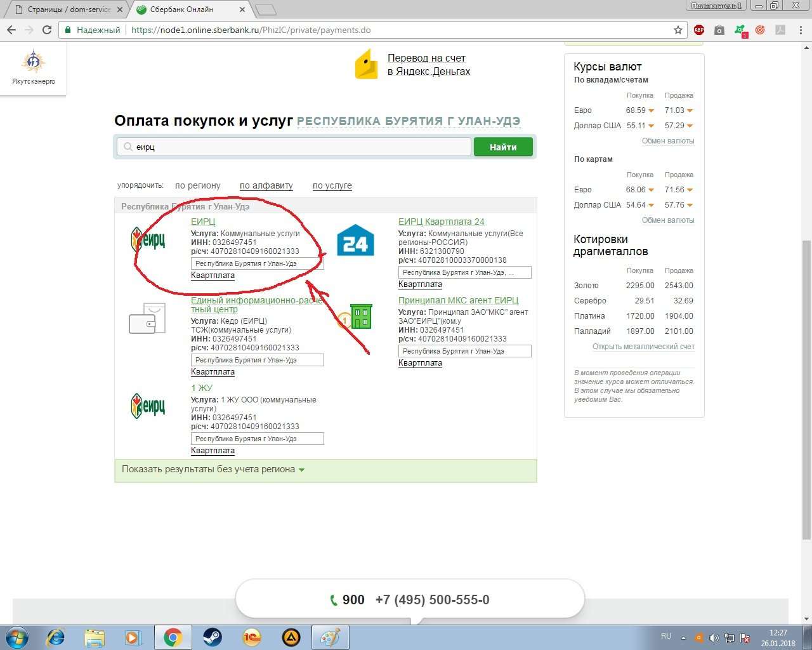Open ЕИРЦ Квартплата 24 provider link
This screenshot has width=812, height=650.
coord(442,222)
